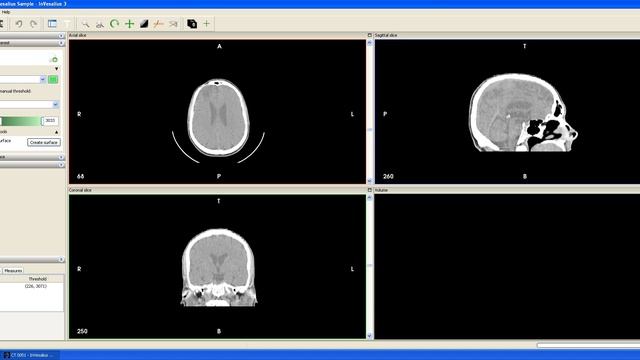Click the axial slice number 68
Image resolution: width=640 pixels, height=360 pixels.
80,177
